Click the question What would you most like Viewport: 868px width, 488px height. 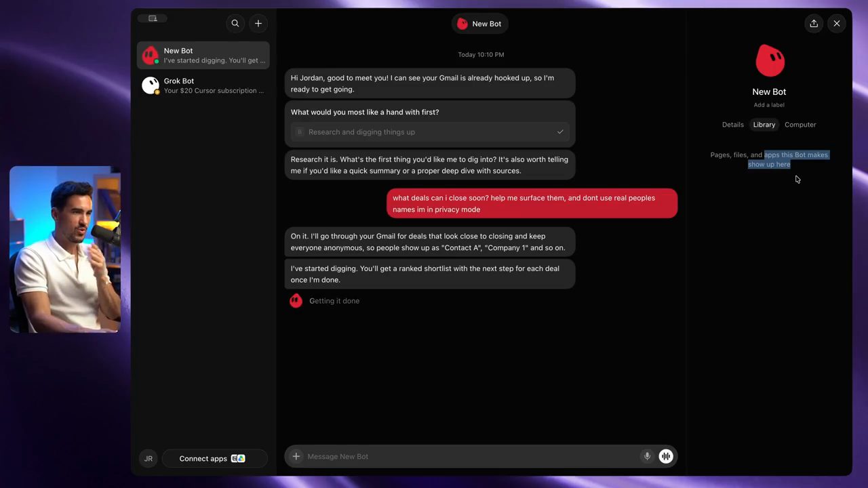[365, 113]
